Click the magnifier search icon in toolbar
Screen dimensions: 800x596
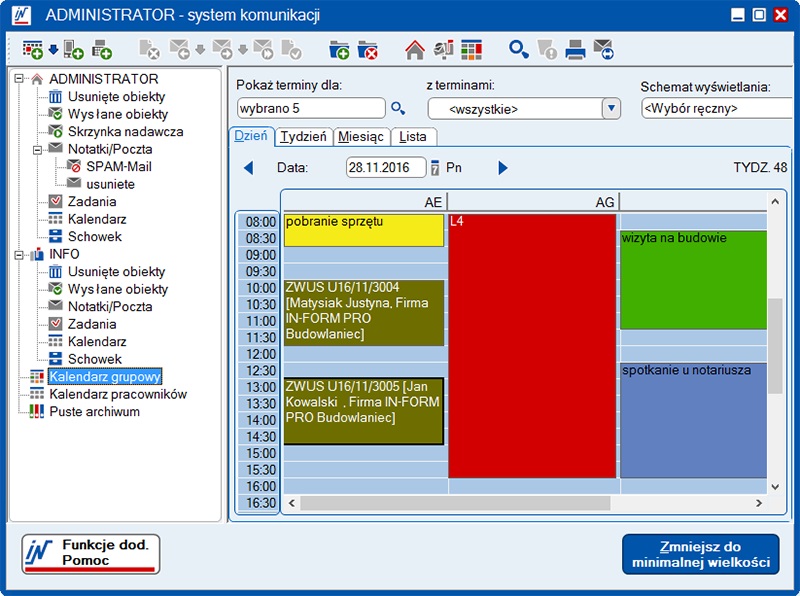519,50
